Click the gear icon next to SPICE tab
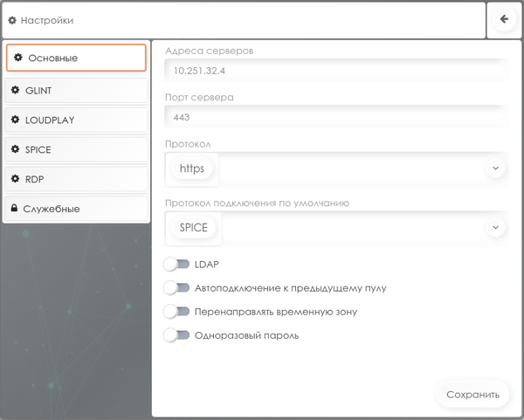524x420 pixels. coord(15,149)
